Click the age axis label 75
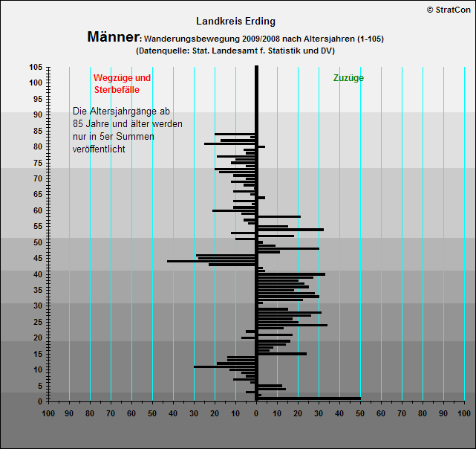The width and height of the screenshot is (476, 449). [38, 164]
